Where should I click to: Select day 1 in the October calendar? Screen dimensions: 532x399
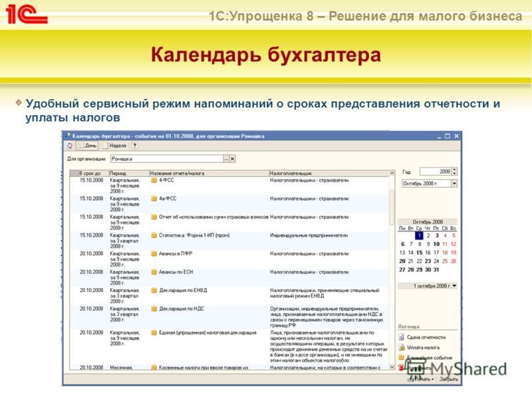pyautogui.click(x=420, y=235)
